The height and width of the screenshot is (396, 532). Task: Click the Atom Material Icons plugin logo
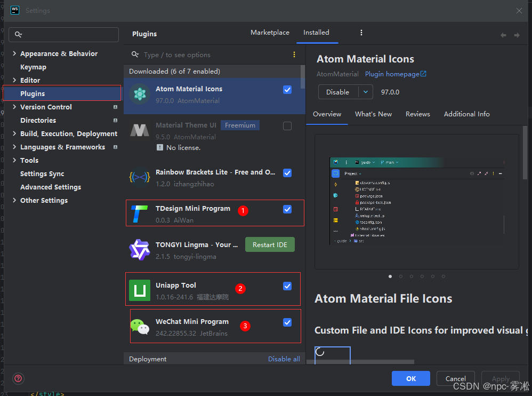tap(140, 94)
